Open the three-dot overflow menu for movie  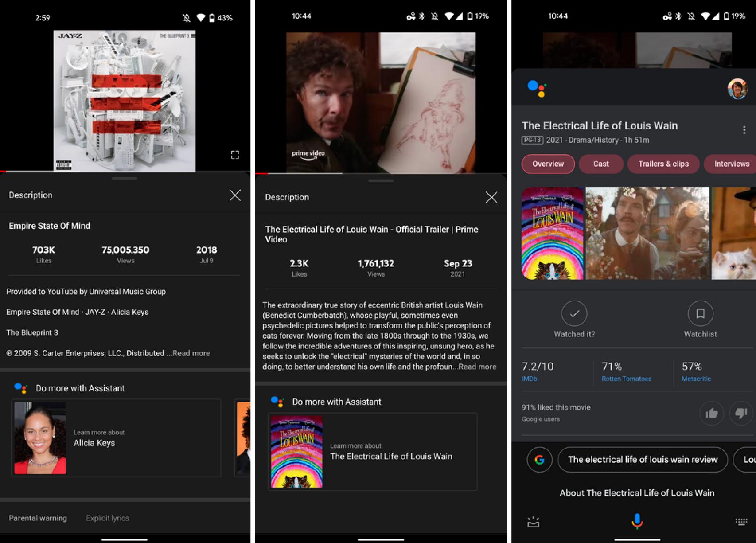(744, 130)
